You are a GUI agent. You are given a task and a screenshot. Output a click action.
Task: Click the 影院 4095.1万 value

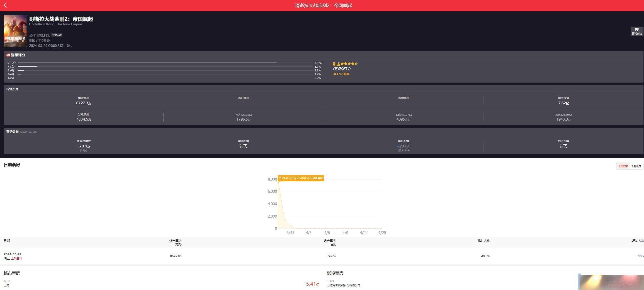tap(404, 119)
